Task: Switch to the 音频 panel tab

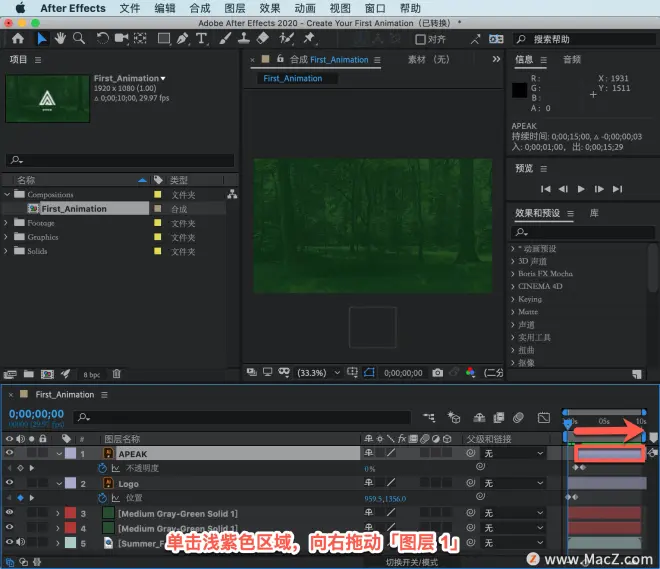Action: coord(572,59)
